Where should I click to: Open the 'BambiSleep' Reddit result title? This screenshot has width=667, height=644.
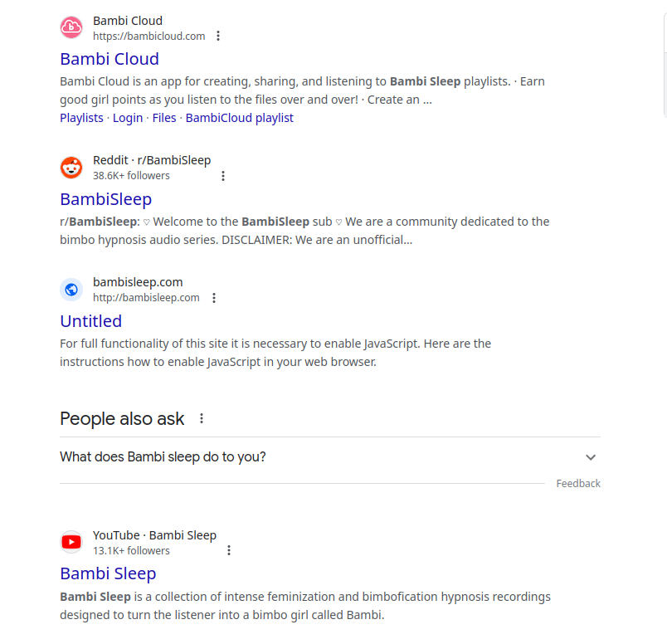coord(105,199)
